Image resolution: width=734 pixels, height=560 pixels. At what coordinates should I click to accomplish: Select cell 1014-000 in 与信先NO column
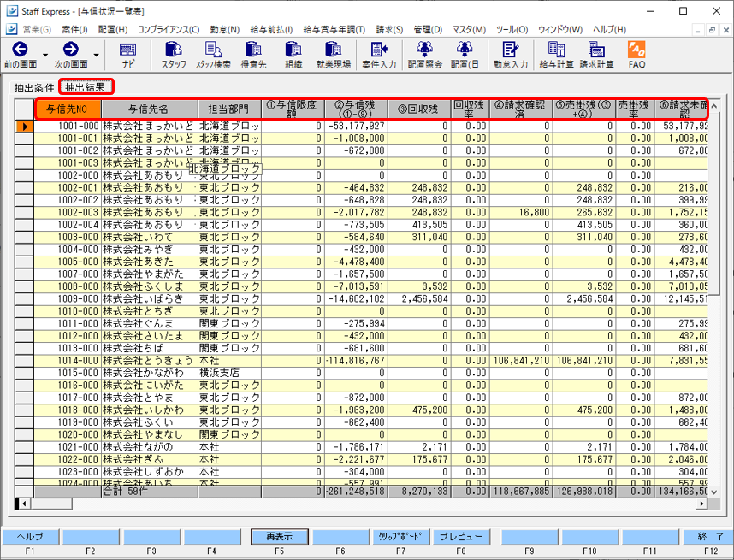click(x=68, y=361)
